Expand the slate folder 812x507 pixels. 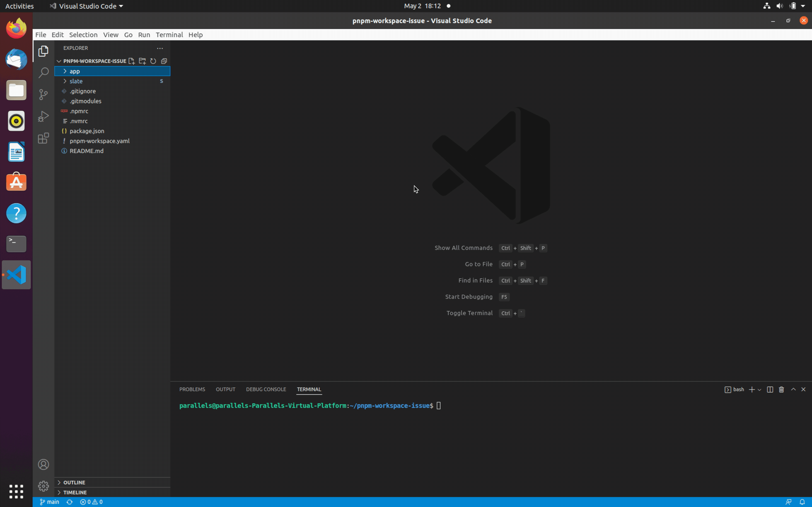76,81
